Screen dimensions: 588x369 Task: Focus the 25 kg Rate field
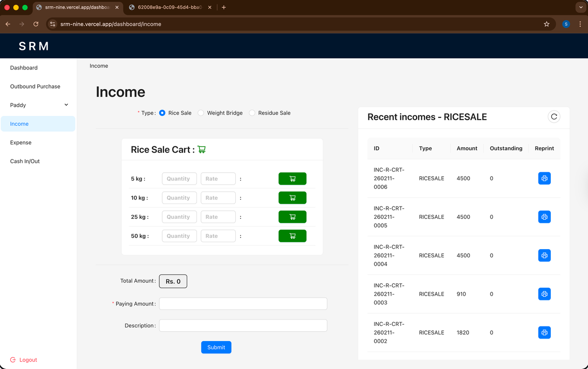[218, 217]
